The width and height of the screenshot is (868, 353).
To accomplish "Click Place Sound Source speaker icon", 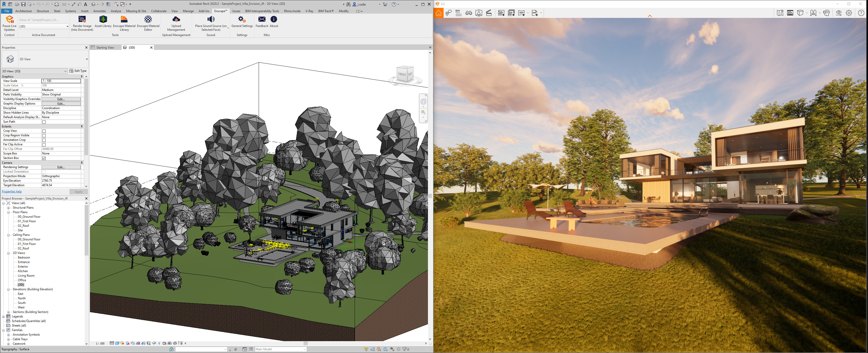I will pos(211,19).
